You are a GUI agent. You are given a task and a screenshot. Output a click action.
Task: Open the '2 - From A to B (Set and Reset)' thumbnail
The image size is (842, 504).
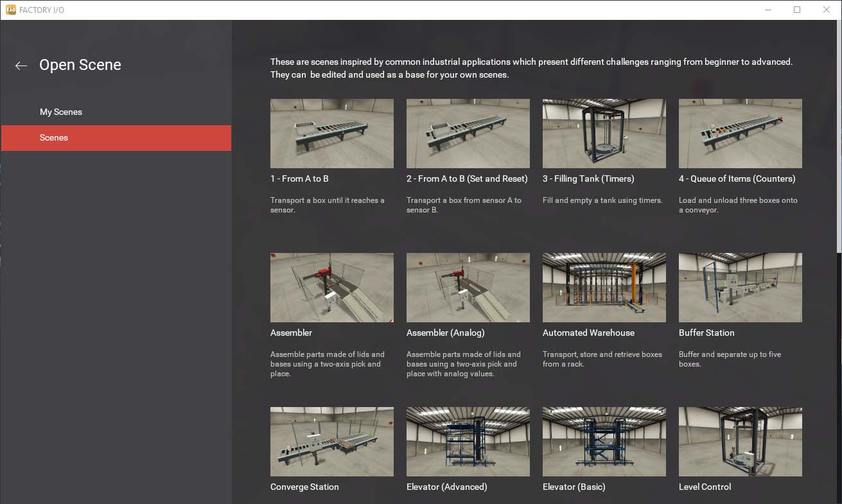[x=468, y=134]
